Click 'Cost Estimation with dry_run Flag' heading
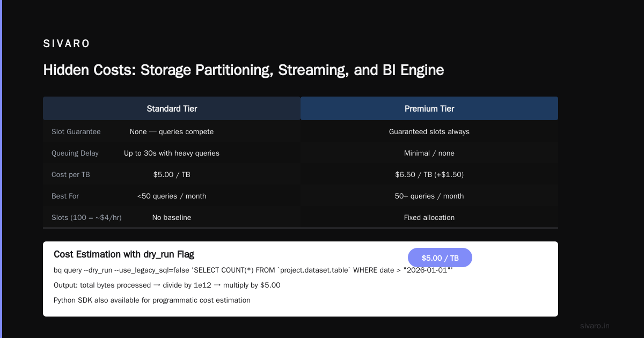The image size is (644, 338). point(124,254)
